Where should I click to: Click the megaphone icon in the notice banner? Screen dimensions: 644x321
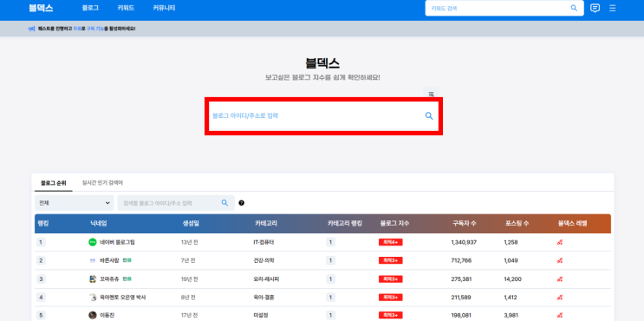pyautogui.click(x=31, y=29)
